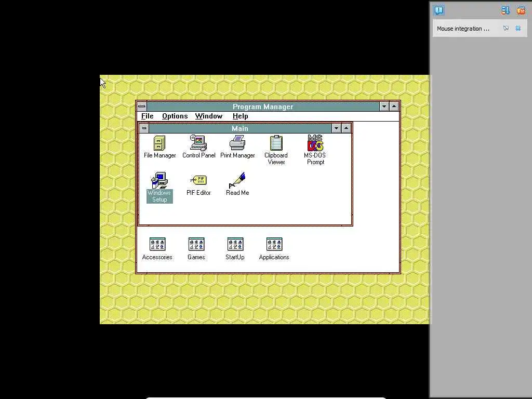Click the Program Manager title bar
Image resolution: width=532 pixels, height=399 pixels.
click(263, 107)
